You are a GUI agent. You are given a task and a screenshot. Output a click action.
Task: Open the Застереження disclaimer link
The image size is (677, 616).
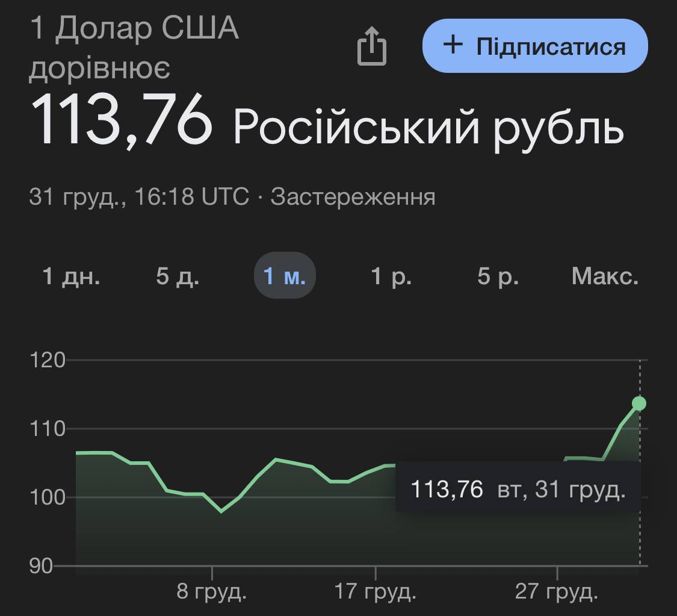(x=353, y=197)
